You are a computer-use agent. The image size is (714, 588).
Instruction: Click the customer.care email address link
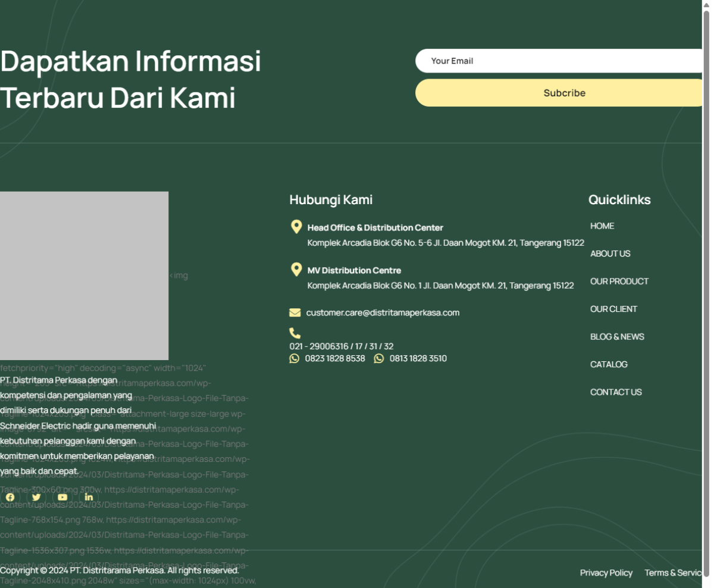coord(383,313)
